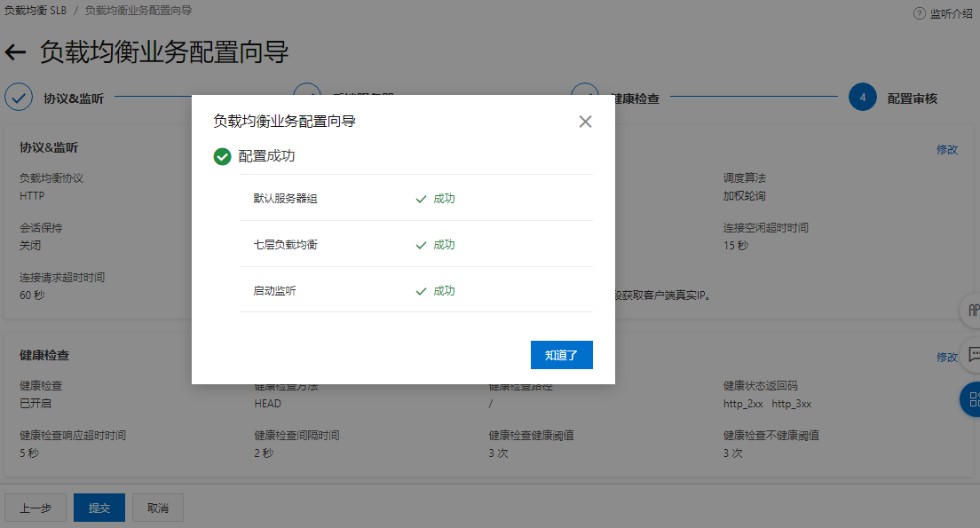980x528 pixels.
Task: Click the 60 秒 request timeout value
Action: pos(32,295)
